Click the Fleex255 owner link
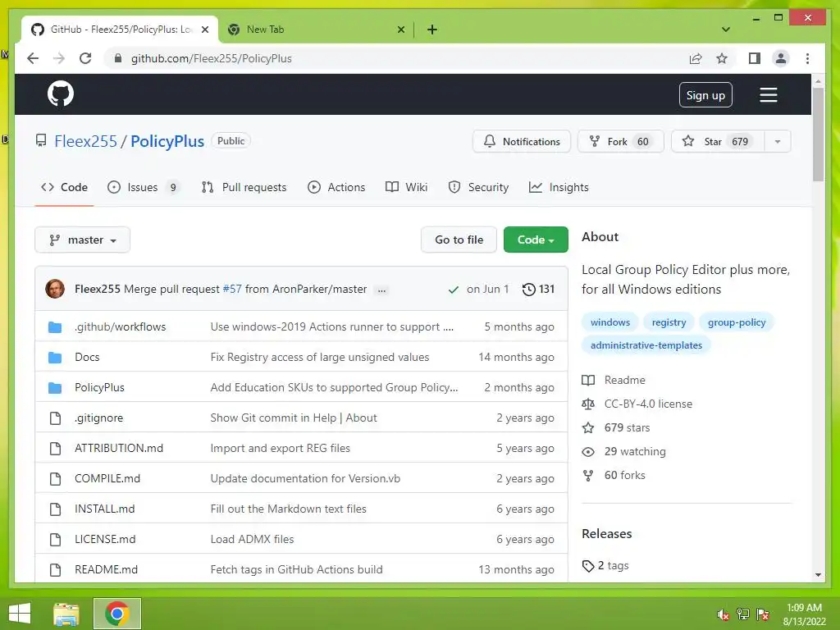Viewport: 840px width, 630px height. 85,141
